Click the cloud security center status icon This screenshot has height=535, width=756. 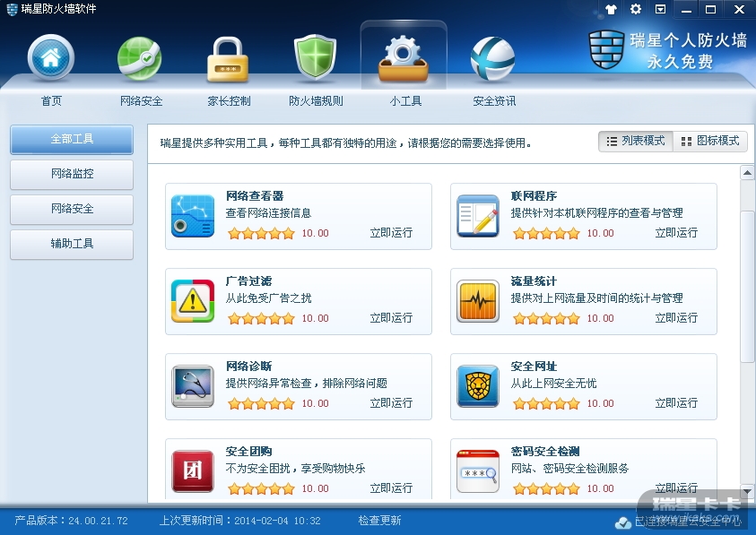click(623, 522)
